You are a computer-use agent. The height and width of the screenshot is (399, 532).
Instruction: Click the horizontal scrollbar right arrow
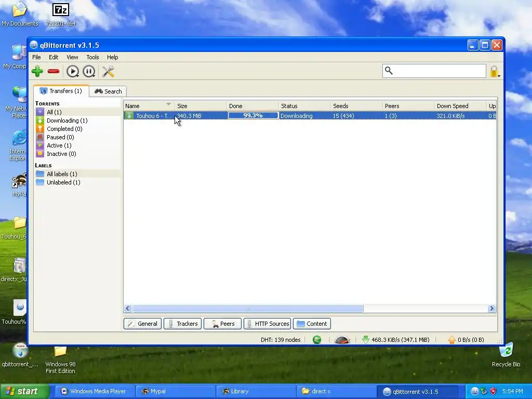coord(491,309)
